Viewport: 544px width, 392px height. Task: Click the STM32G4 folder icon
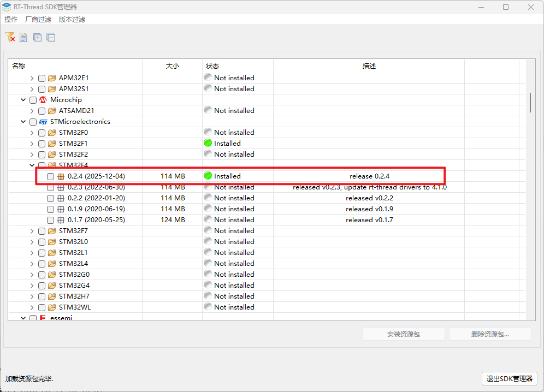tap(52, 286)
